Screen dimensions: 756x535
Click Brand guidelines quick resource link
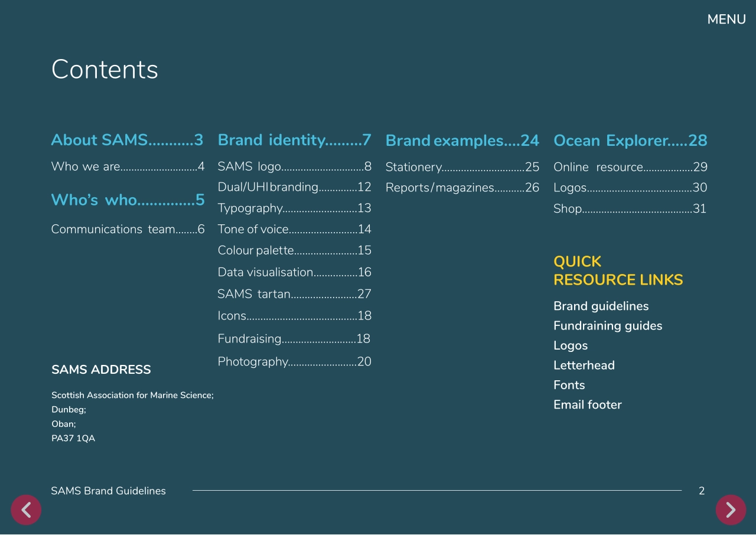tap(601, 306)
